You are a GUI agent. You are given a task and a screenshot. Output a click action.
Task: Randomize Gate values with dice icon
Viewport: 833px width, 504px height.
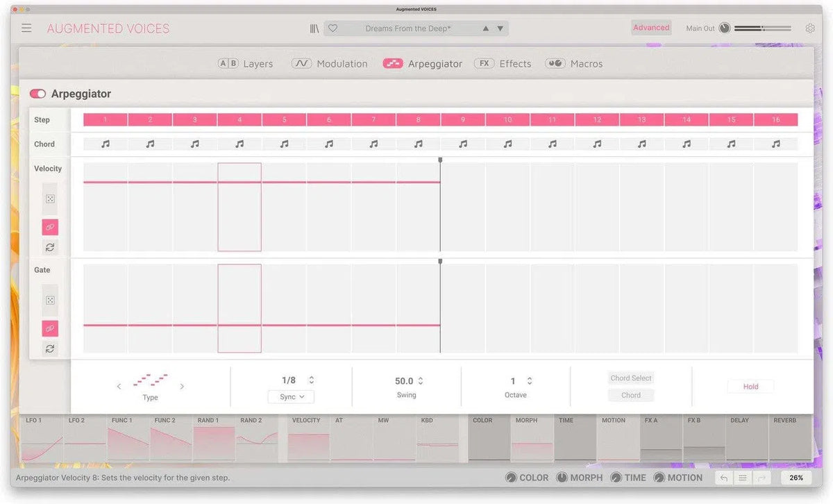pyautogui.click(x=50, y=301)
